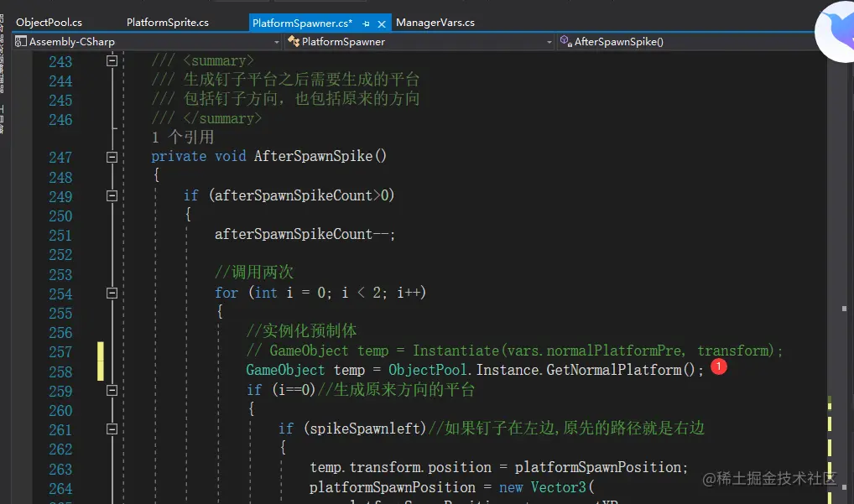Click the Vector3 type on line 264
The image size is (854, 504).
pos(558,487)
